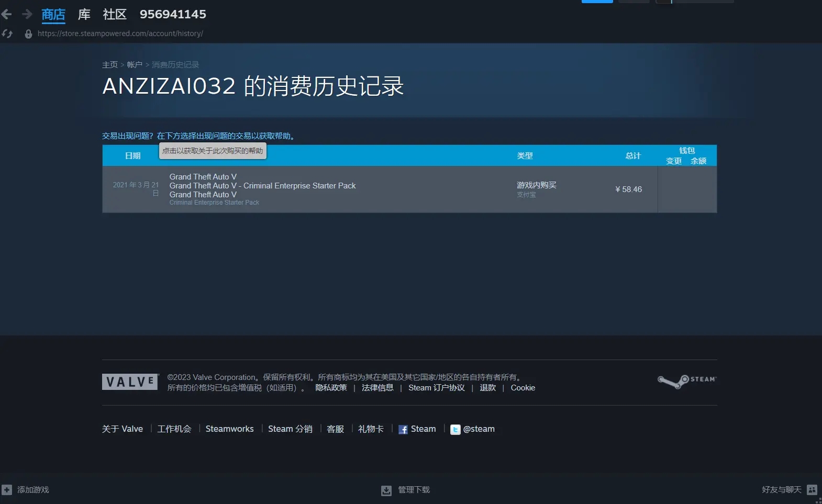Open the Cookie link

[x=523, y=388]
